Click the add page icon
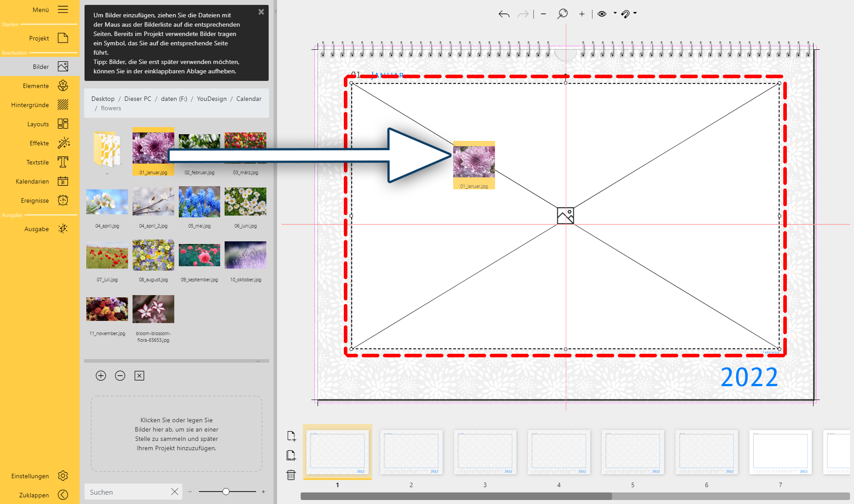Screen dimensions: 854x504 pyautogui.click(x=291, y=436)
